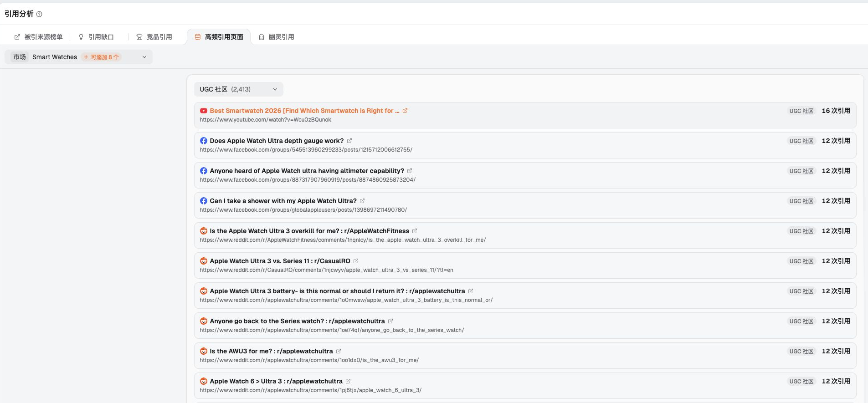Click Facebook icon on depth gauge row
Viewport: 868px width, 403px height.
coord(204,141)
